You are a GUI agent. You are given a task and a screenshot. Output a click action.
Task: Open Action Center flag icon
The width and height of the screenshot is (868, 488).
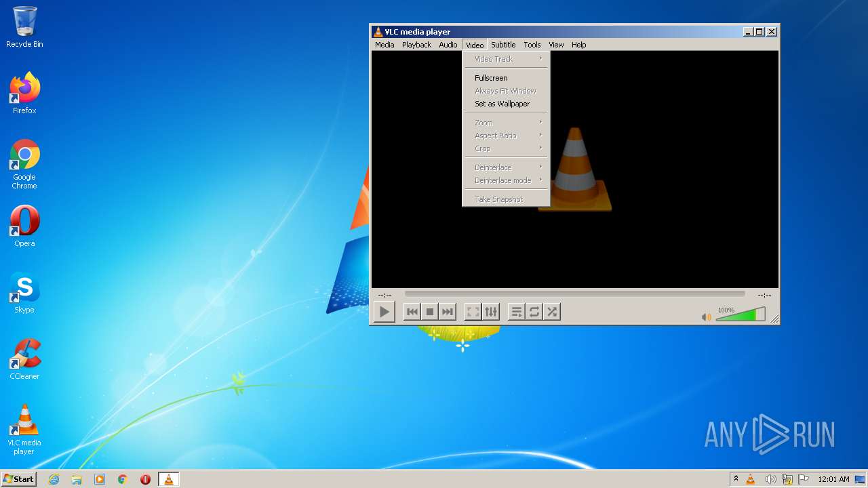click(804, 479)
